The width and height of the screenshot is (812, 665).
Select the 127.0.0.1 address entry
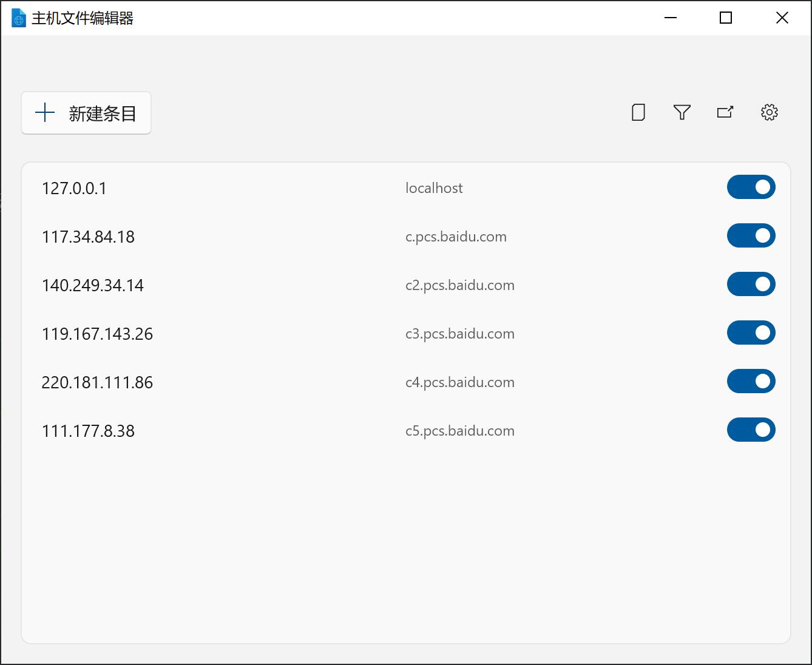74,189
